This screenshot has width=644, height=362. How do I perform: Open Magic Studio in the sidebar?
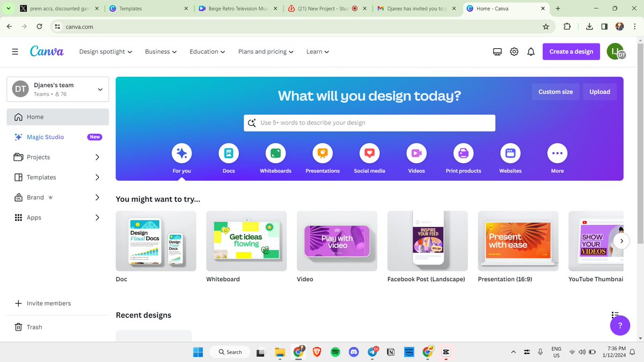coord(58,137)
